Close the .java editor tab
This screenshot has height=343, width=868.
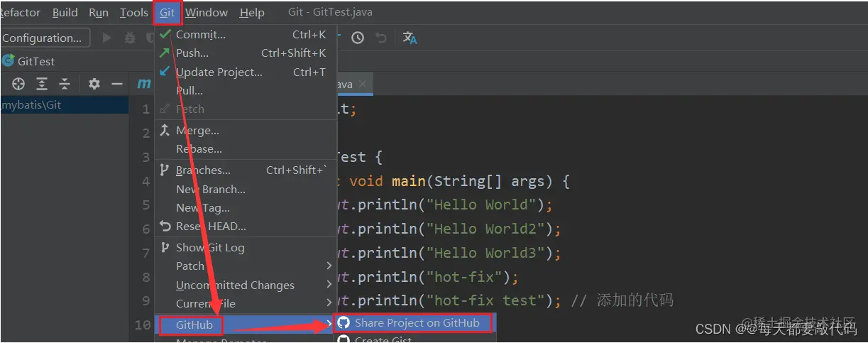[x=363, y=84]
